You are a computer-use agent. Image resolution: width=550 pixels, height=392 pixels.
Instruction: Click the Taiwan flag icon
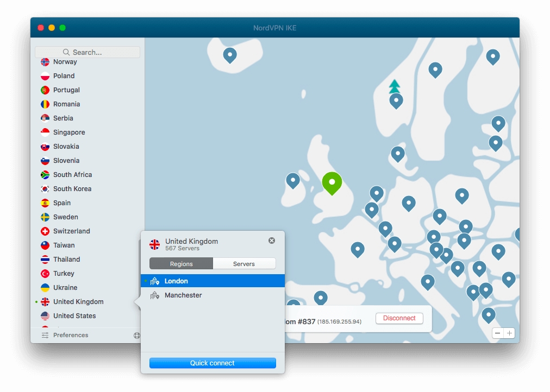coord(45,245)
